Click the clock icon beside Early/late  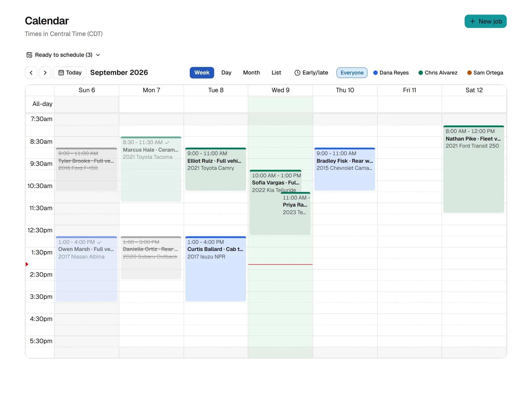(297, 73)
